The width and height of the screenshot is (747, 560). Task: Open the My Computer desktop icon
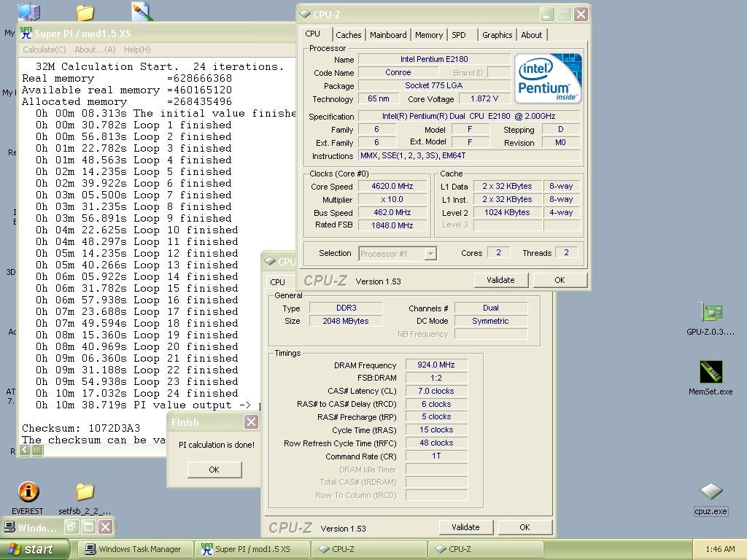pos(28,12)
